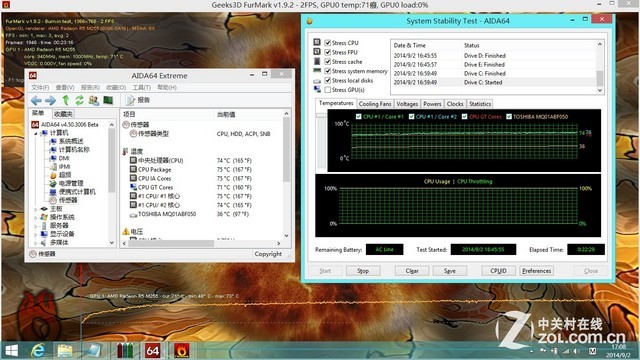Image resolution: width=640 pixels, height=360 pixels.
Task: Toggle CPU #1 / Core #2 graph checkbox
Action: coord(411,117)
